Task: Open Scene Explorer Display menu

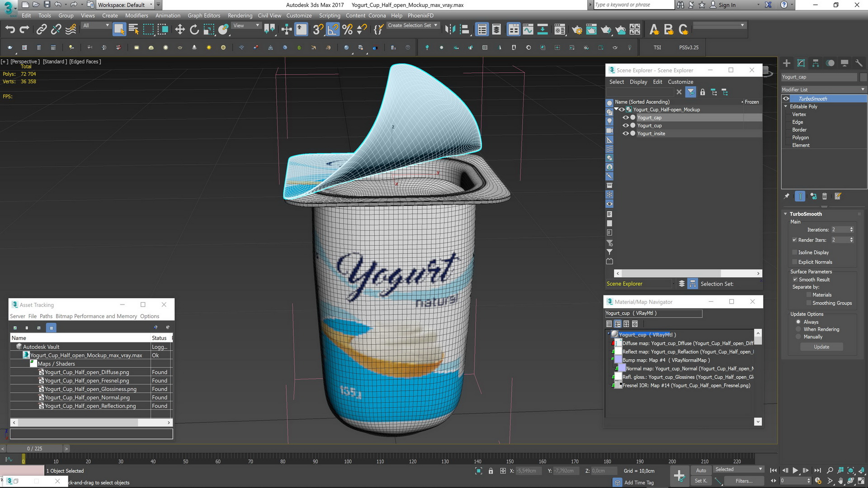Action: (x=638, y=82)
